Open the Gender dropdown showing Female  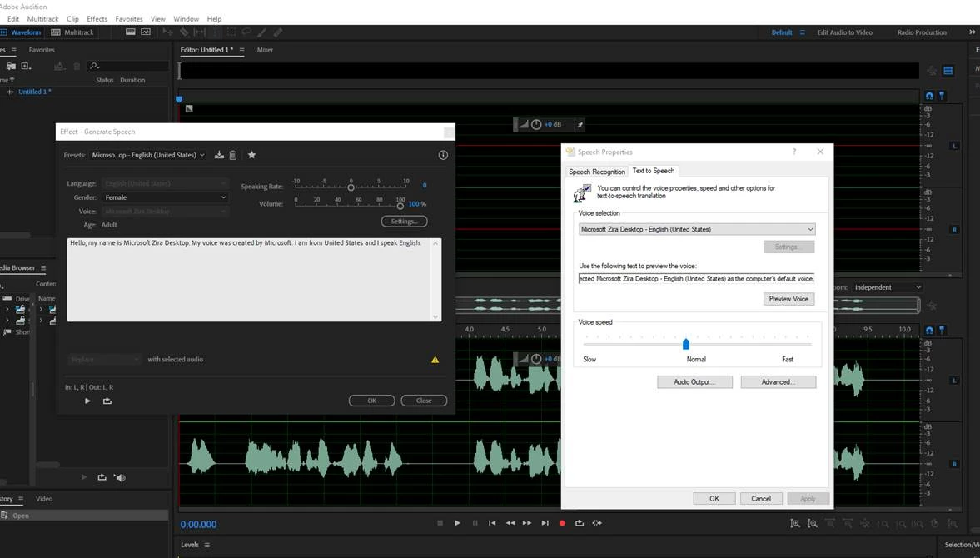(166, 197)
